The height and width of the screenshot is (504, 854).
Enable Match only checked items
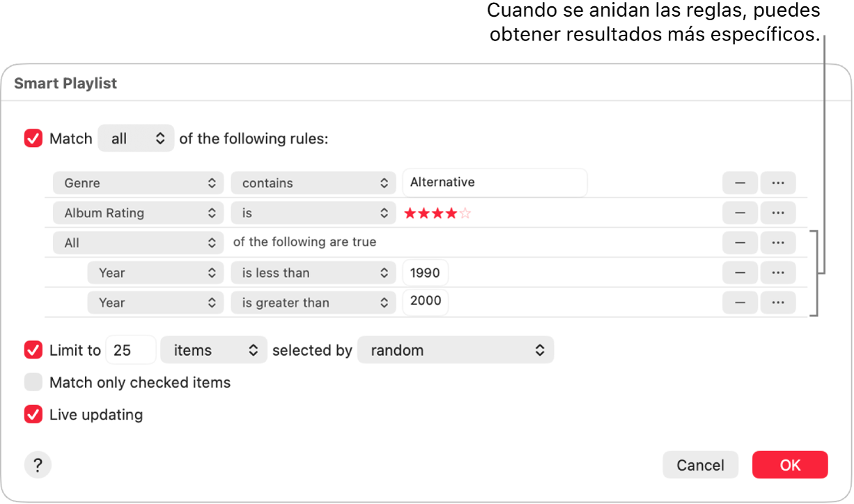[33, 382]
